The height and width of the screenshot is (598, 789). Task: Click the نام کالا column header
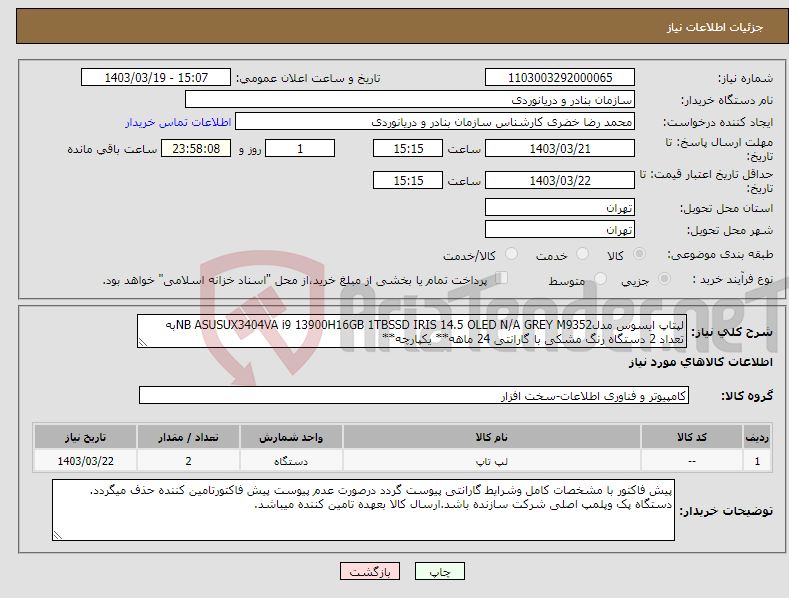[492, 437]
